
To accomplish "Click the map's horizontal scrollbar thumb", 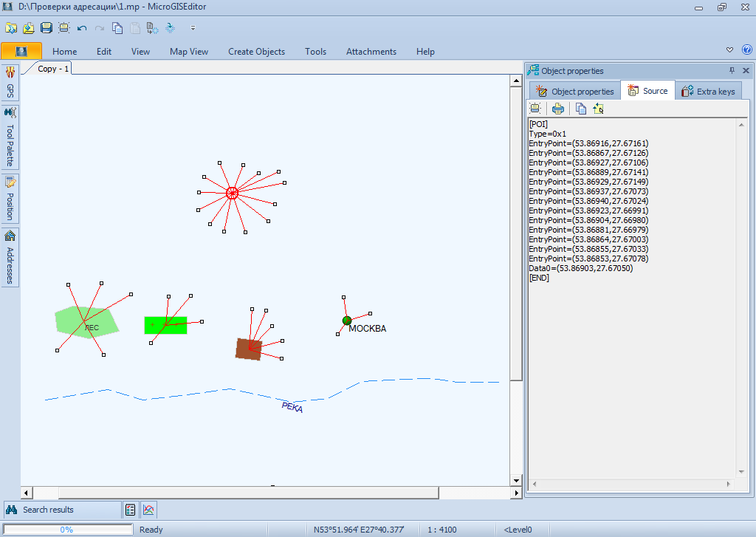I will click(x=248, y=493).
